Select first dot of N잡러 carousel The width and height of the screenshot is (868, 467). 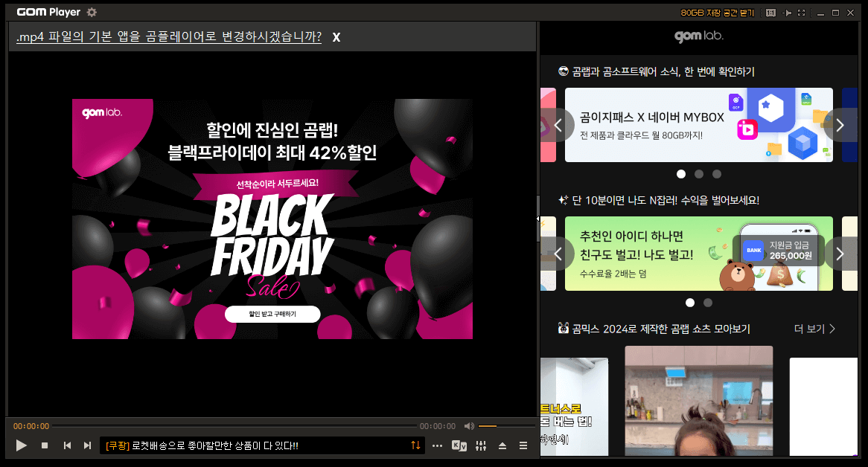[x=690, y=303]
